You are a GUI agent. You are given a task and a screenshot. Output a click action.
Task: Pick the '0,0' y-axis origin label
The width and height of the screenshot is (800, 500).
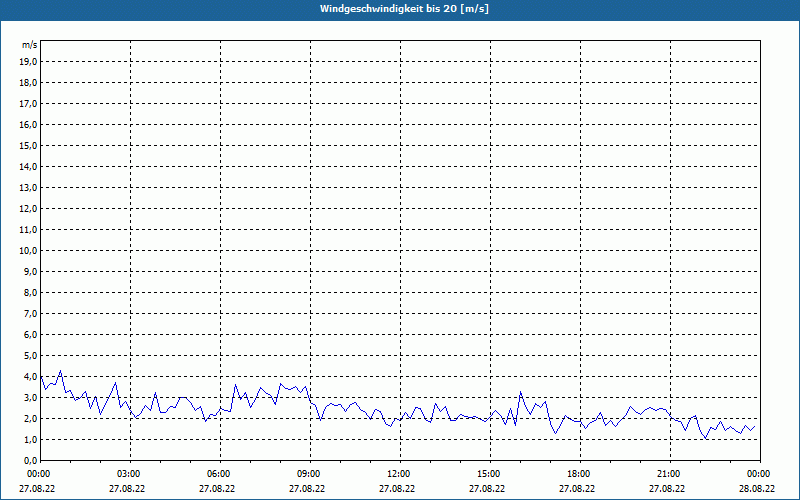pyautogui.click(x=30, y=460)
